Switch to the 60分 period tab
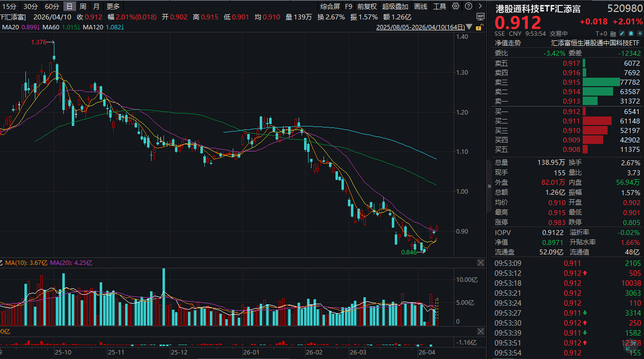The height and width of the screenshot is (359, 644). point(52,6)
